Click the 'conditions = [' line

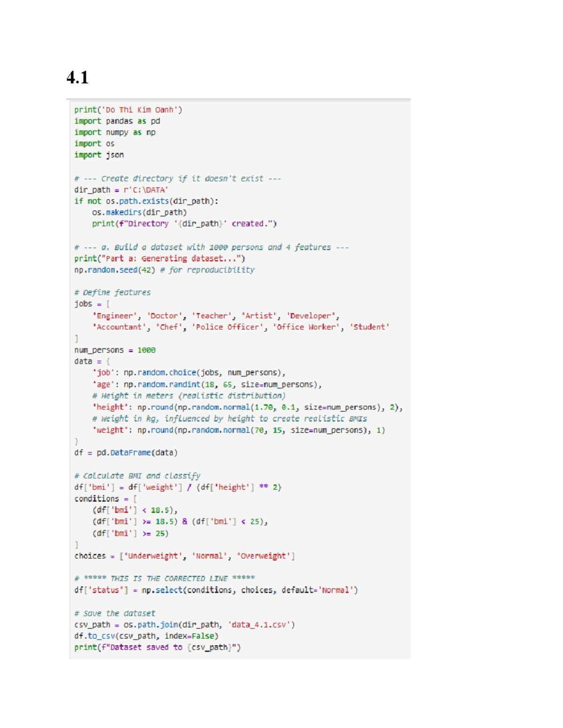(106, 499)
